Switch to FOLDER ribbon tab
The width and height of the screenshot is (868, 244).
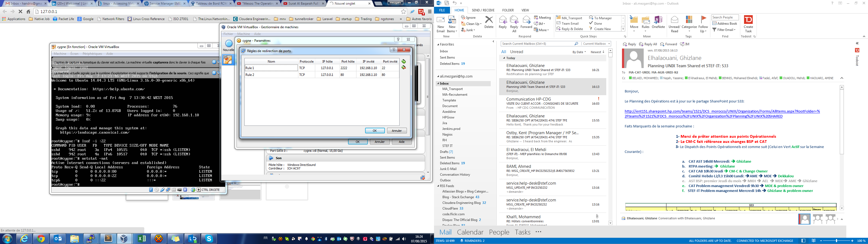508,10
